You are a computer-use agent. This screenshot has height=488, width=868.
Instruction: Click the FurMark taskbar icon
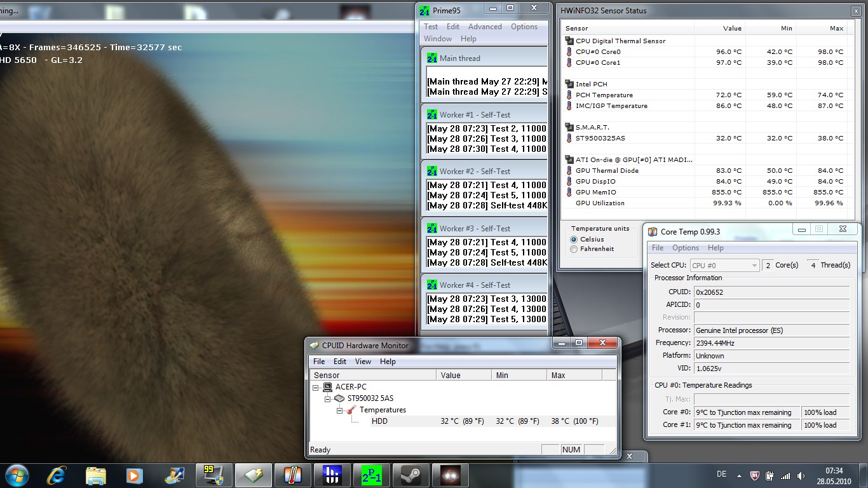[x=450, y=475]
